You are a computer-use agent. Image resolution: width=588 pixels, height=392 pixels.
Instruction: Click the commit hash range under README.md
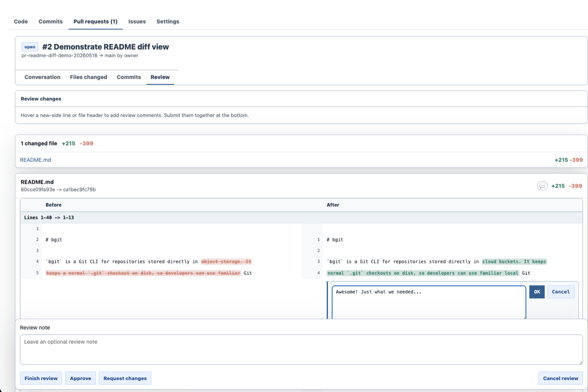pos(58,189)
